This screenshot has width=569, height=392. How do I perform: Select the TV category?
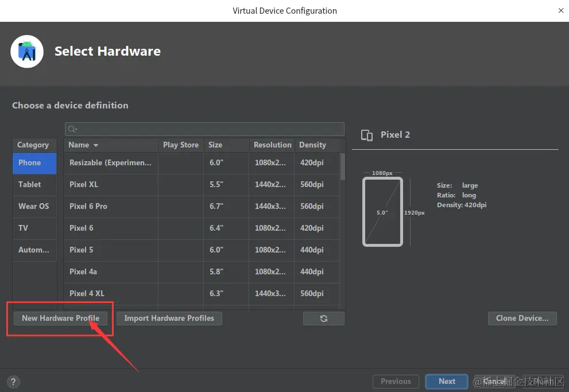click(x=34, y=228)
